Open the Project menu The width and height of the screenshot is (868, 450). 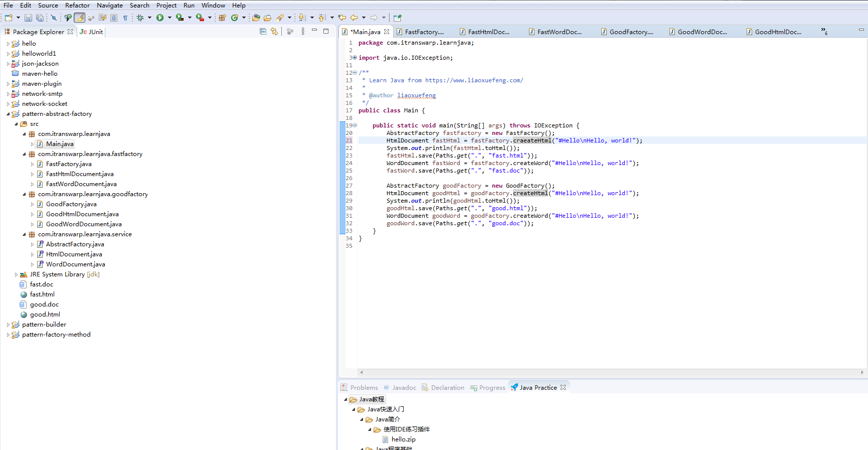tap(166, 5)
